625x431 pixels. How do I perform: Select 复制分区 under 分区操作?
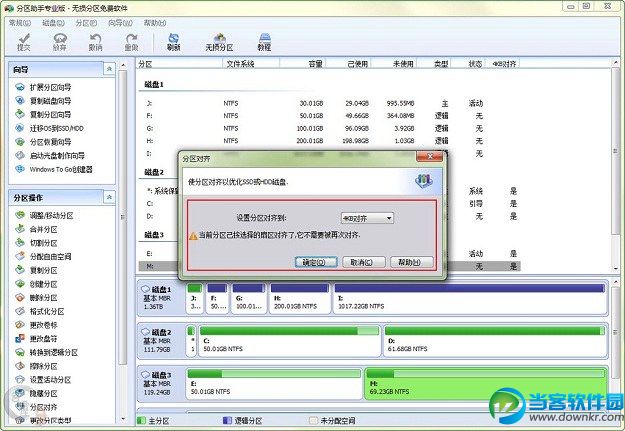point(36,270)
